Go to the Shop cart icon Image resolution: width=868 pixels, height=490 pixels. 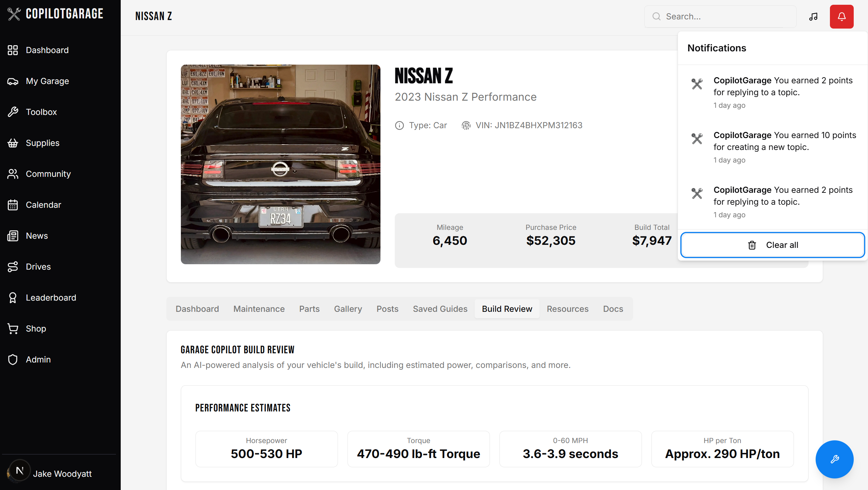[13, 328]
